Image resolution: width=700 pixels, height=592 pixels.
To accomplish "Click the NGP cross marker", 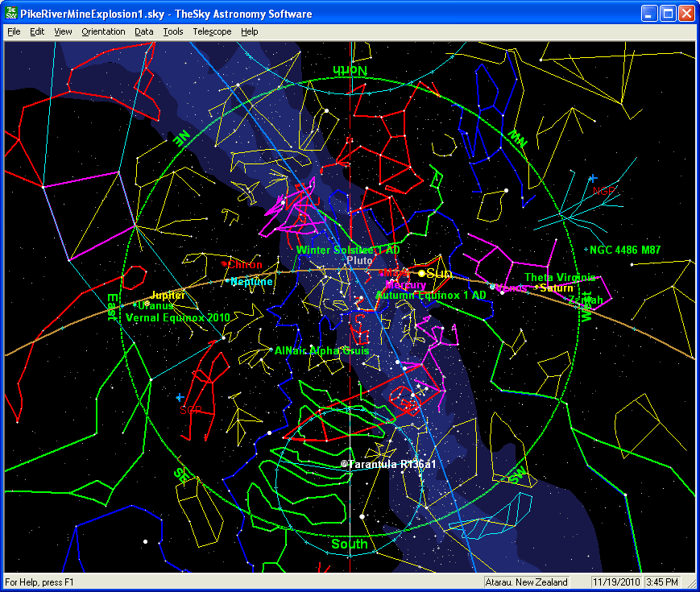I will (593, 178).
